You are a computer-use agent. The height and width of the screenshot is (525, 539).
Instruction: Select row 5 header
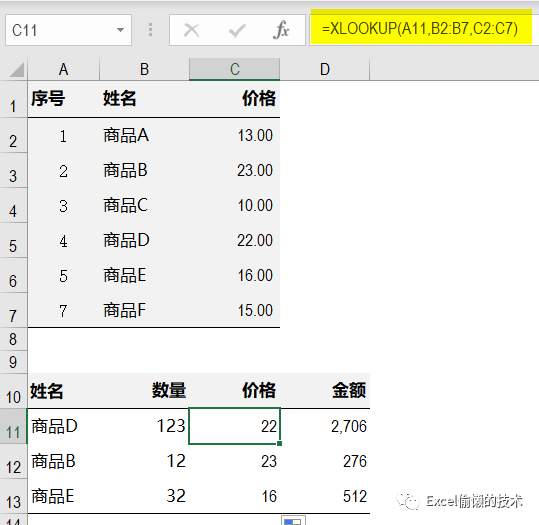(13, 240)
